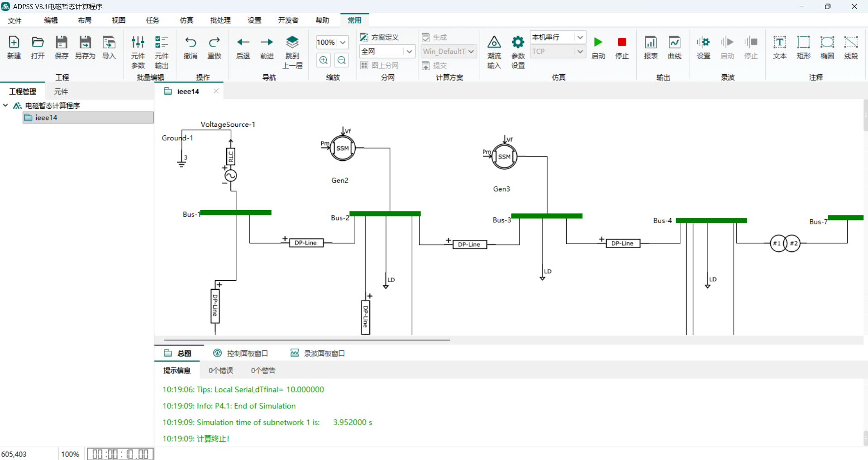Click the zoom out magnifier icon
Screen dimensions: 868x460
coord(342,60)
